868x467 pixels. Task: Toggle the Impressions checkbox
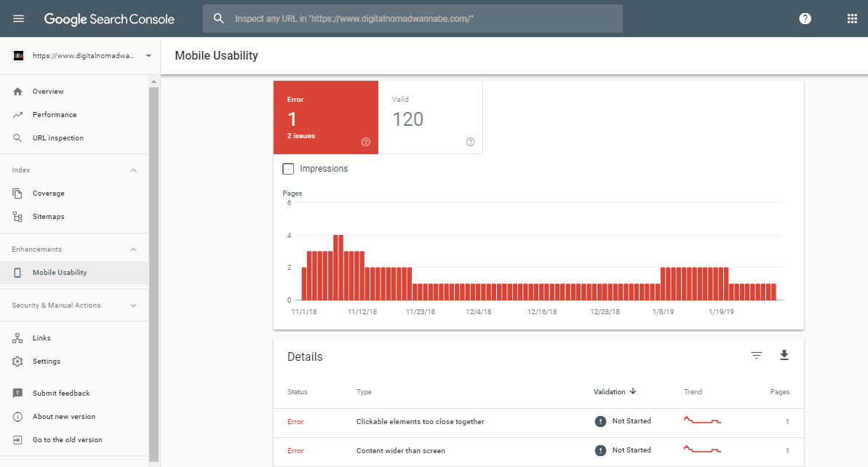coord(288,169)
